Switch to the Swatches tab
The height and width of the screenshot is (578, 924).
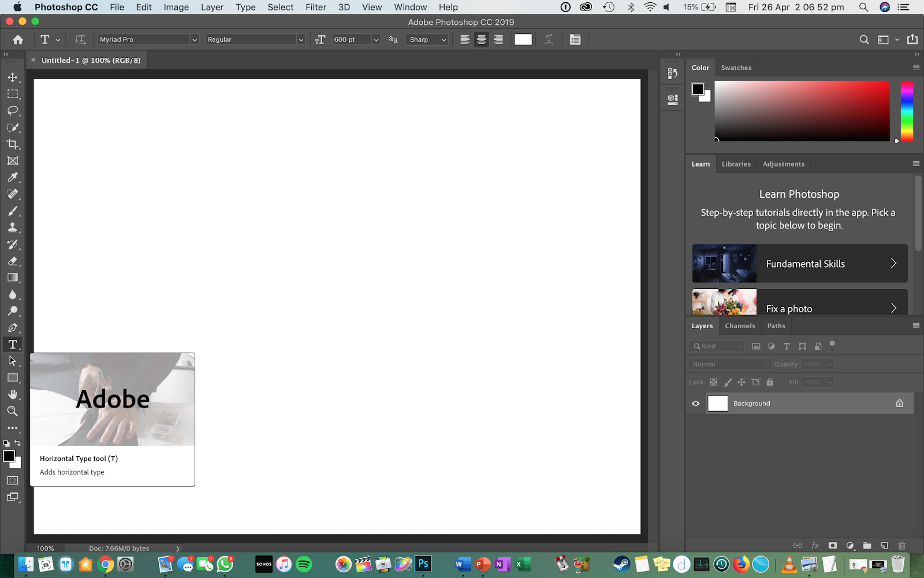tap(736, 67)
